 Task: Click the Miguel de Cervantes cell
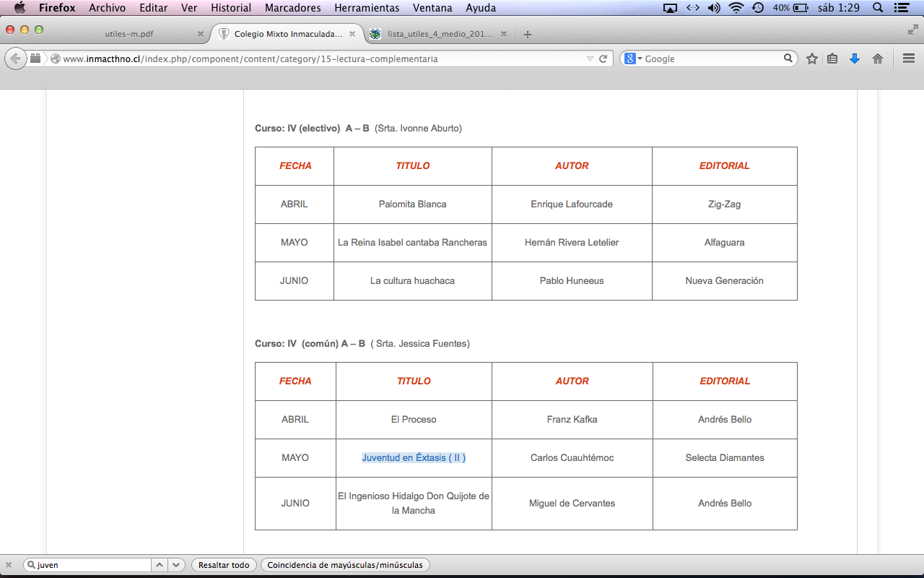[x=572, y=504]
